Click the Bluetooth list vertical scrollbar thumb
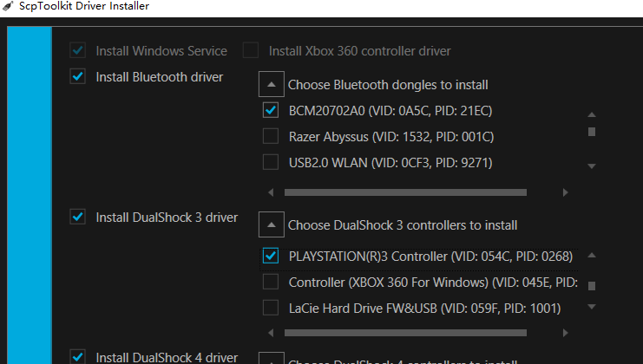This screenshot has height=364, width=643. [591, 132]
